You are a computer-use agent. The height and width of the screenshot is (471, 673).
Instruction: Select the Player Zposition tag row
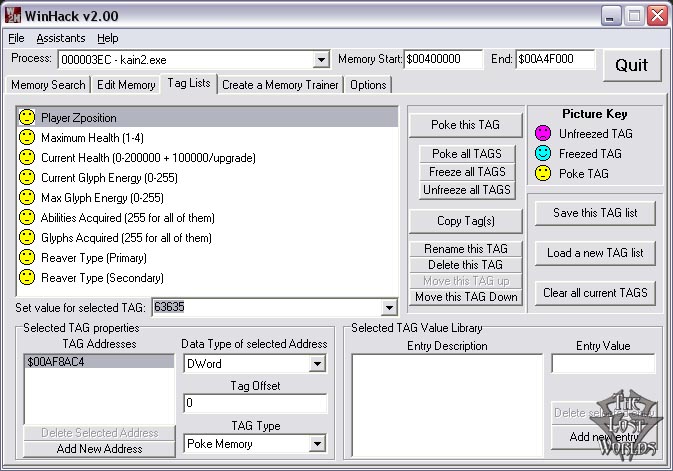pyautogui.click(x=207, y=117)
